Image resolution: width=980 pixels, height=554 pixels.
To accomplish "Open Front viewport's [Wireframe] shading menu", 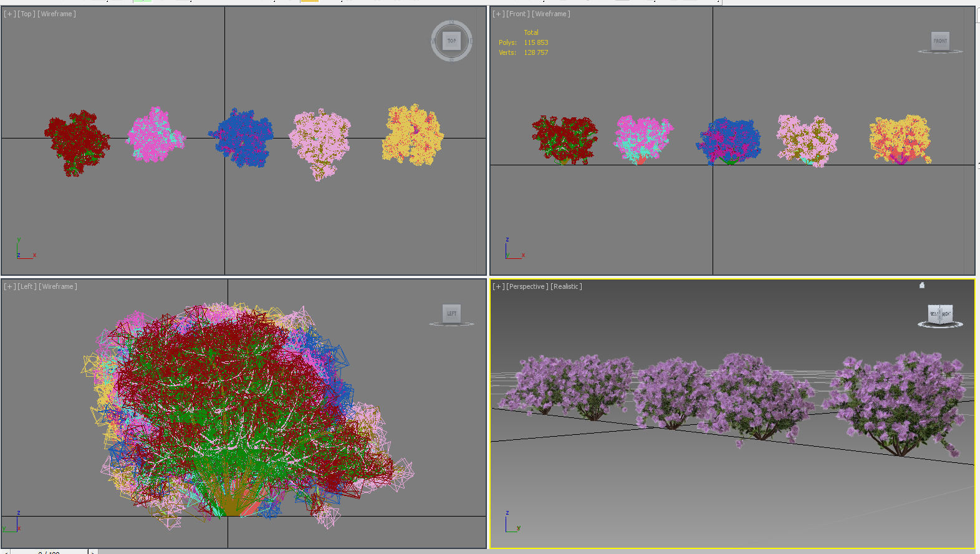I will coord(551,14).
